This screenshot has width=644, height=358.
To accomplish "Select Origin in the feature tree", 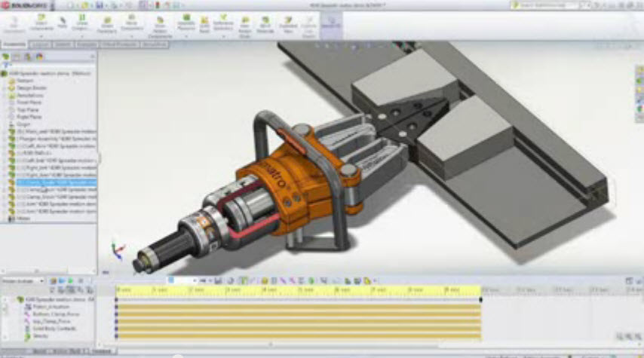I will [x=23, y=124].
